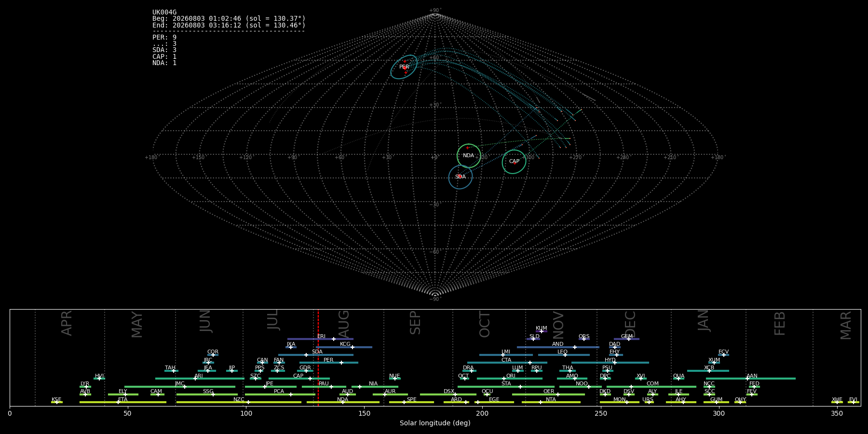Viewport: 868px width, 434px height.
Task: Click the DEC month label
Action: point(630,324)
